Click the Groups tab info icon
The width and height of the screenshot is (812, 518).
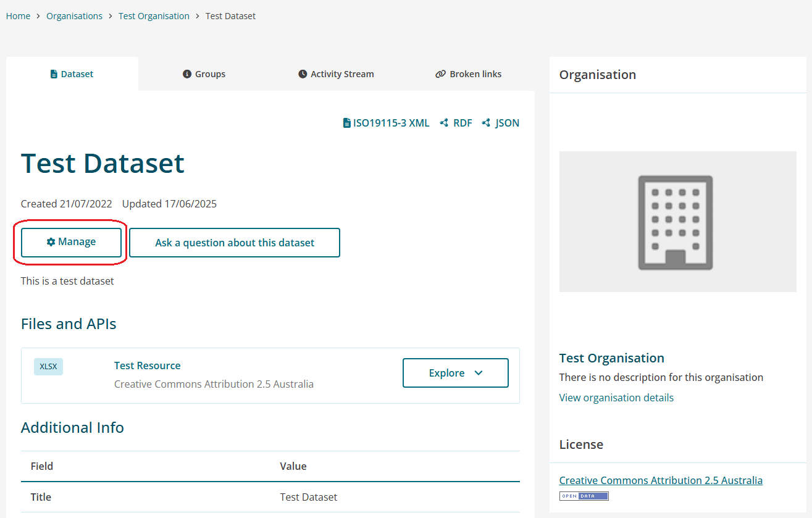(187, 74)
